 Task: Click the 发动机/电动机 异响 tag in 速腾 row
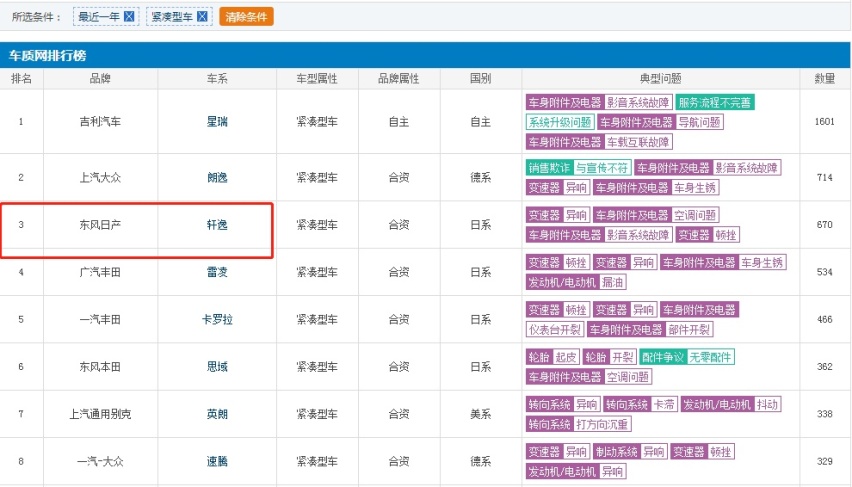coord(576,471)
